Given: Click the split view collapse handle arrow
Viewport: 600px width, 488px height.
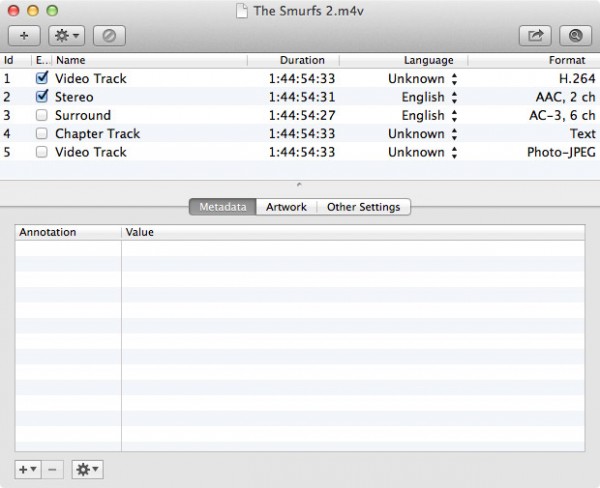Looking at the screenshot, I should click(x=299, y=185).
